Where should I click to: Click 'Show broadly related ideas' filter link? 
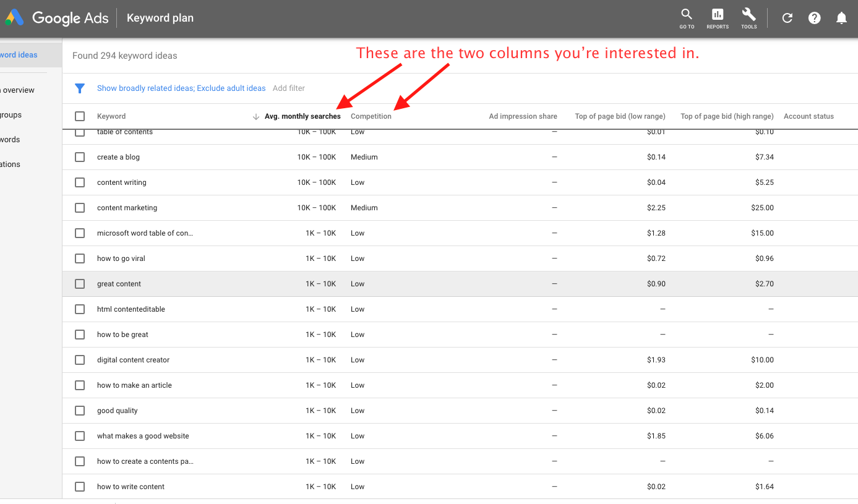click(145, 88)
